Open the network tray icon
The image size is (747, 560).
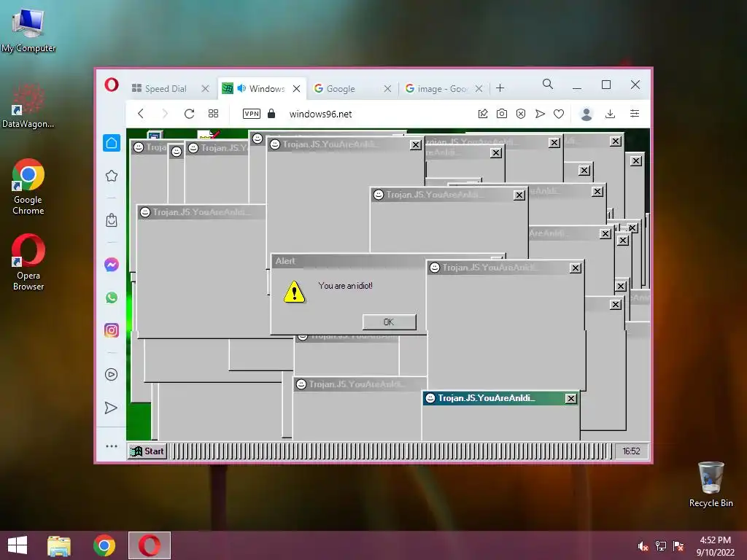pyautogui.click(x=661, y=546)
